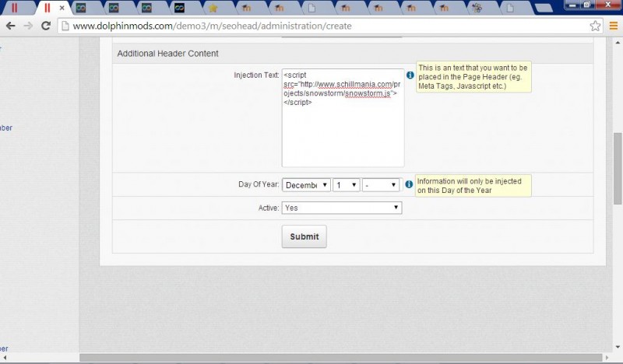Viewport: 623px width, 364px height.
Task: Click the info icon next to Injection Text
Action: [x=410, y=75]
